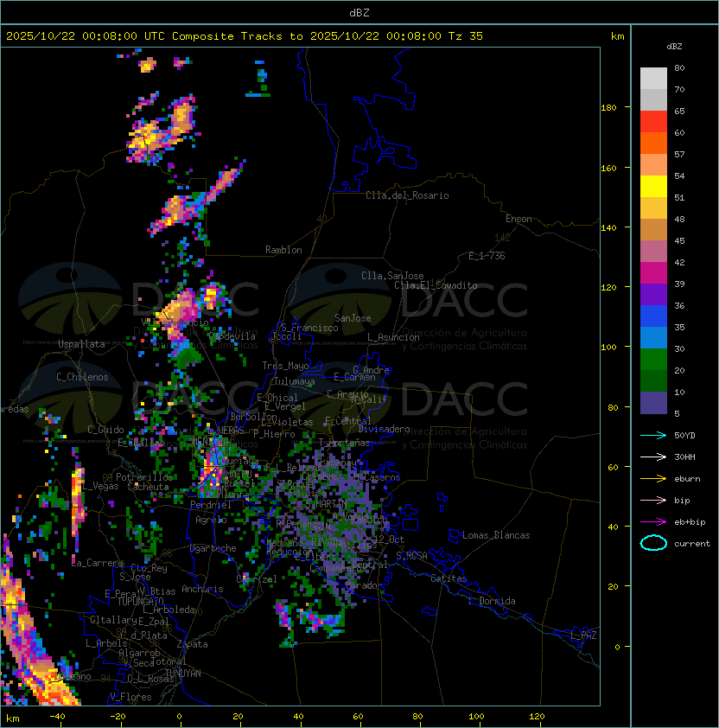Screen dimensions: 719x728
Task: Select the magenta swatch between the 42 and 39 dBZ labels
Action: pyautogui.click(x=653, y=272)
